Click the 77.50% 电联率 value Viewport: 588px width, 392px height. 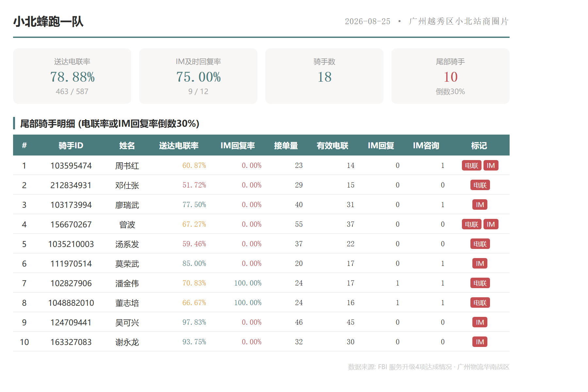tap(194, 204)
